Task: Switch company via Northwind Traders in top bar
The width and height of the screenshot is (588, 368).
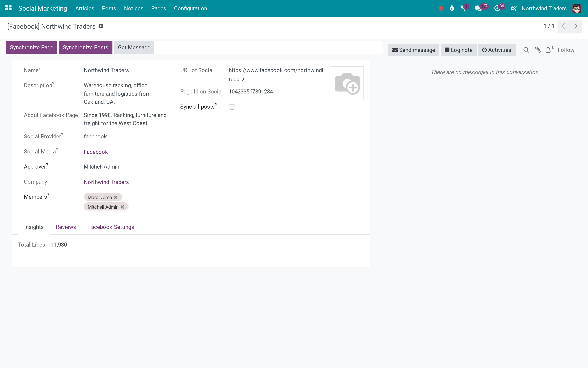Action: 544,8
